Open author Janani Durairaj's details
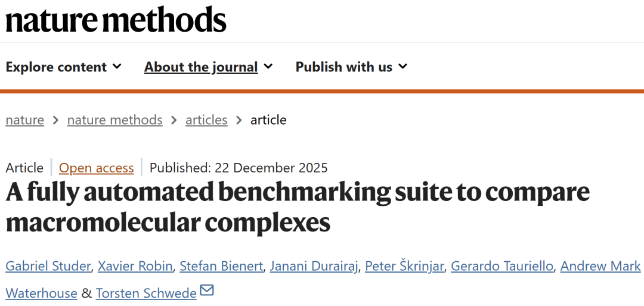The image size is (644, 306). 314,266
